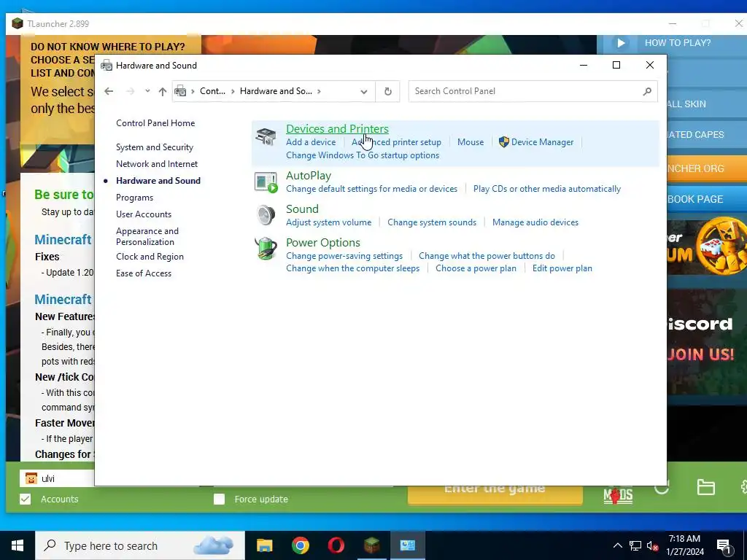Viewport: 747px width, 560px height.
Task: Open File Explorer from the taskbar
Action: (264, 545)
